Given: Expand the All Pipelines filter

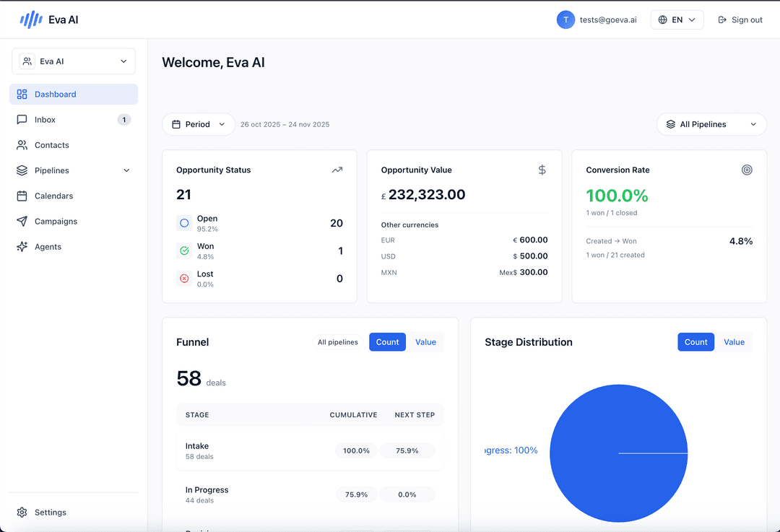Looking at the screenshot, I should [711, 124].
